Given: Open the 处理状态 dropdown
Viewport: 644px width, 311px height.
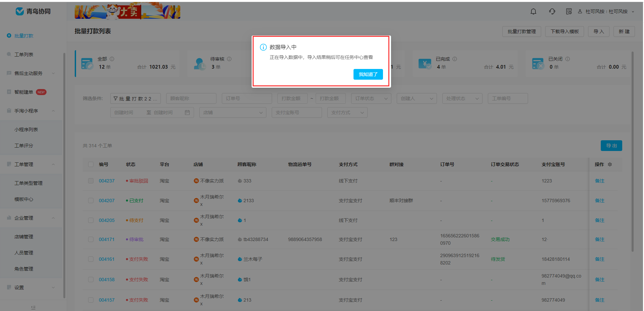Looking at the screenshot, I should tap(462, 98).
